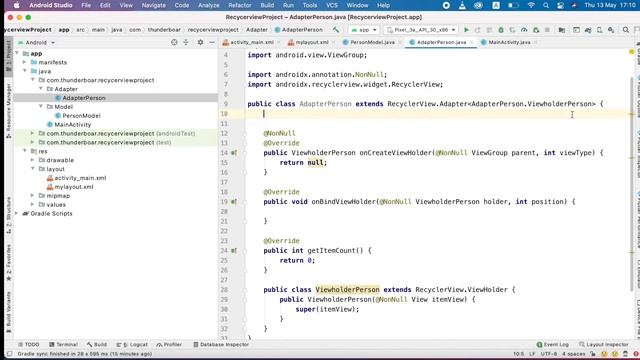Toggle the Resource Manager side tab
The image size is (640, 360).
(x=9, y=110)
